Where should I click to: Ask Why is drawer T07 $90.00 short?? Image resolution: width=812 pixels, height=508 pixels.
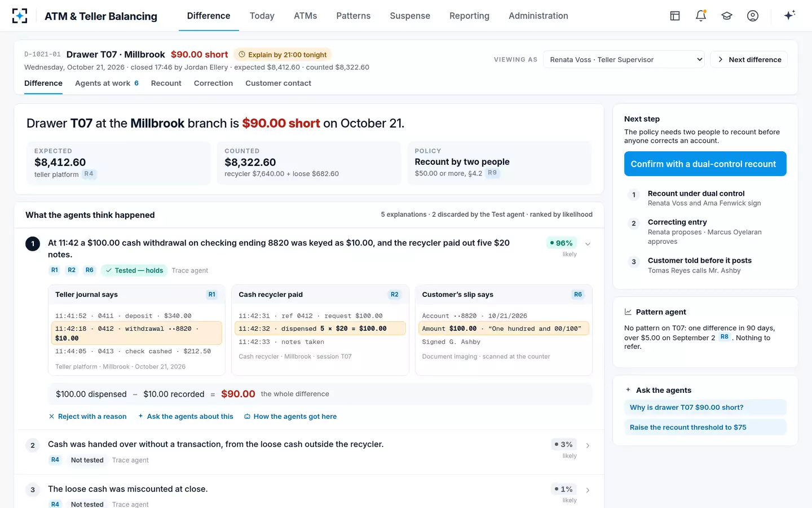[705, 407]
